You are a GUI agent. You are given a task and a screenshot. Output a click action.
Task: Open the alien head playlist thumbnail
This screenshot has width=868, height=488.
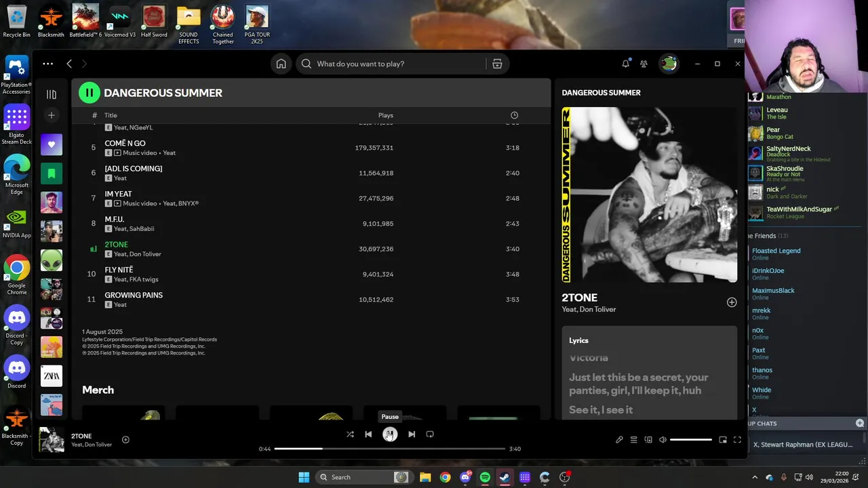click(x=51, y=260)
